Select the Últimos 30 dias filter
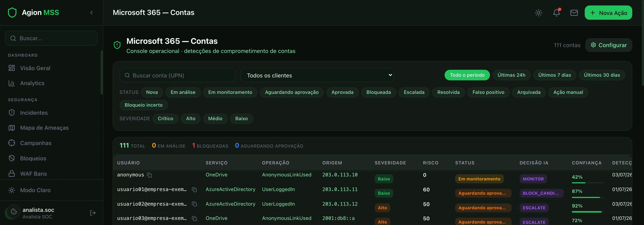 tap(602, 75)
